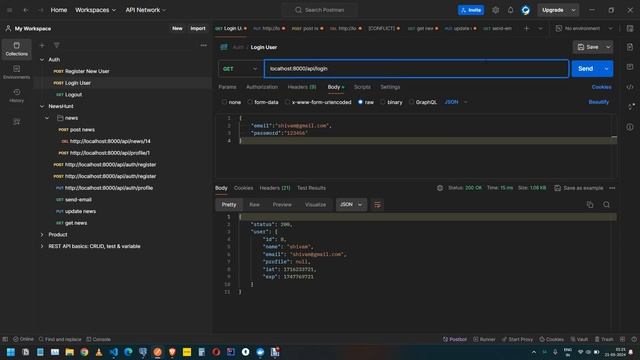Switch to the request Headers tab
The image size is (640, 360).
(x=302, y=87)
